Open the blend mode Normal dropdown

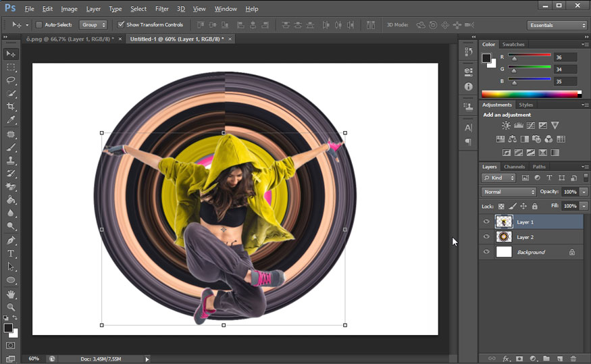[x=509, y=192]
